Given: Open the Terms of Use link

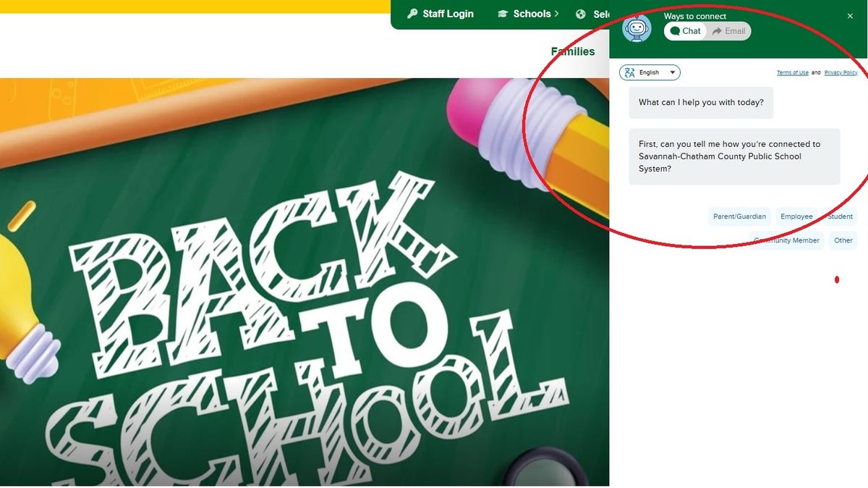Looking at the screenshot, I should pos(793,72).
